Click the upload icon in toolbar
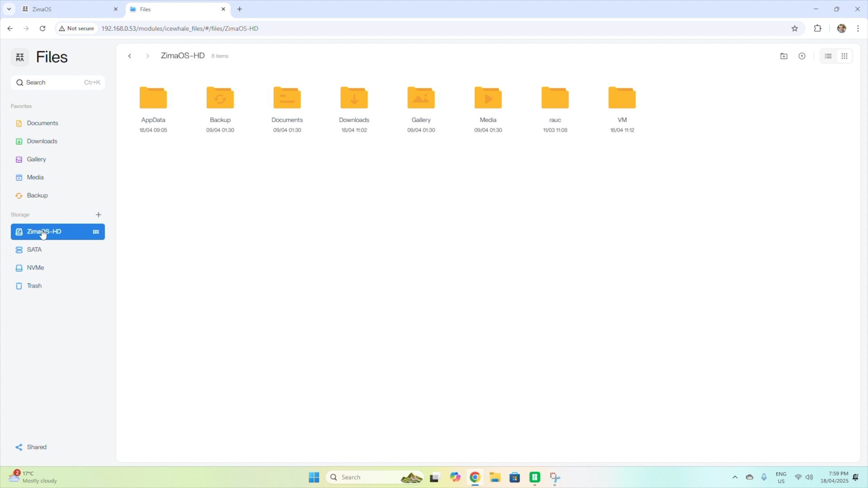868x488 pixels. point(802,56)
